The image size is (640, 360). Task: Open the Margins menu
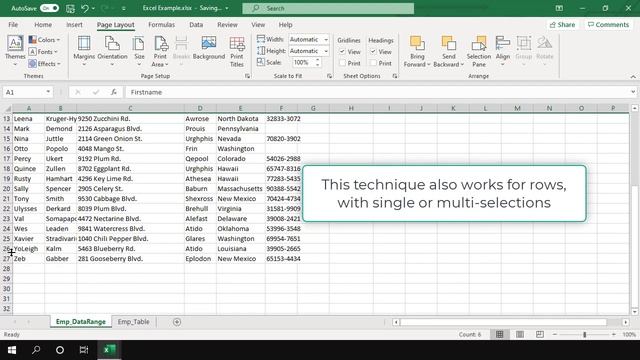(x=84, y=51)
